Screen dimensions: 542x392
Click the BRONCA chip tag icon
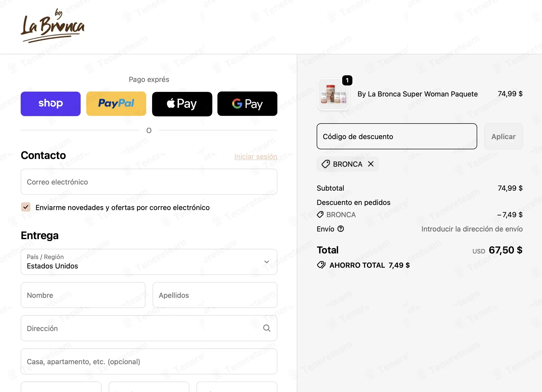coord(326,164)
